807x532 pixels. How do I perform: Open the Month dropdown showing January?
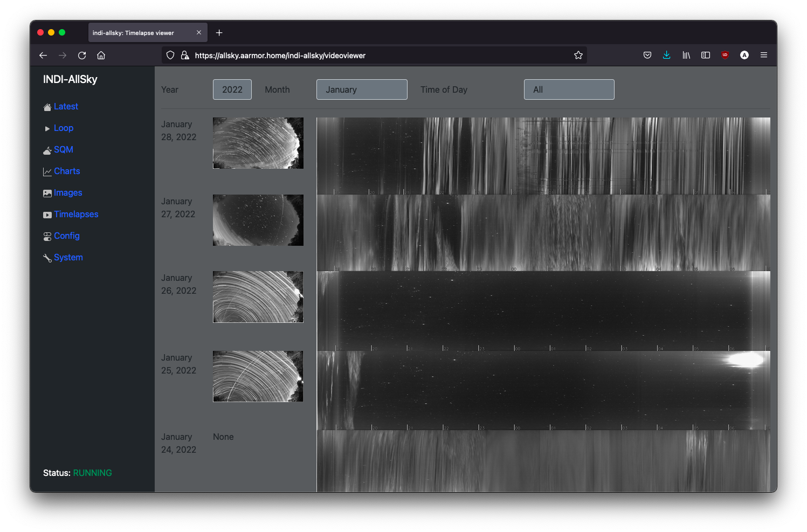(x=362, y=89)
